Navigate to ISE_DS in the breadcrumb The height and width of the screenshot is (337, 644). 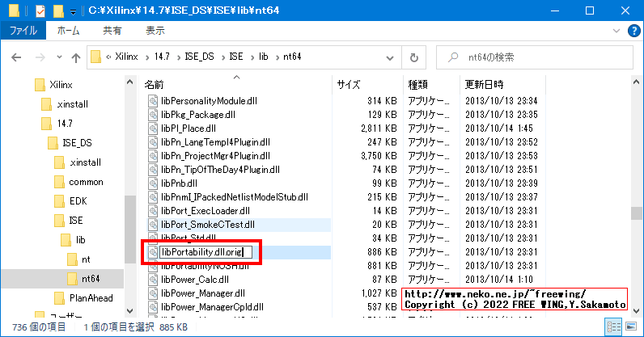[x=200, y=57]
